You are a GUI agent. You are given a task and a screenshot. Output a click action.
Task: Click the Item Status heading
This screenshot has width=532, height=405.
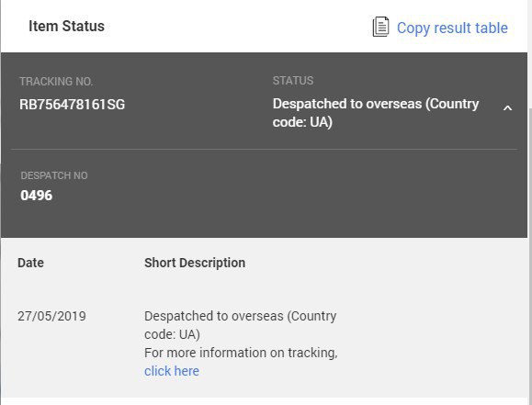pos(66,26)
